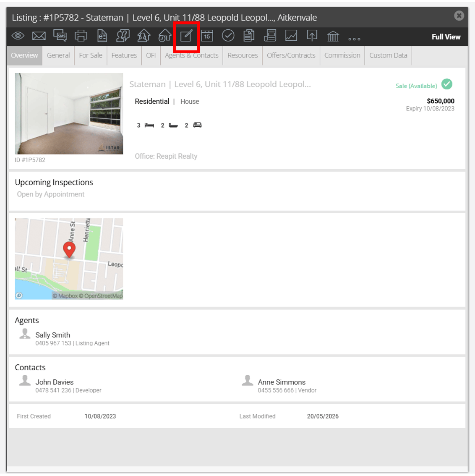Image resolution: width=475 pixels, height=476 pixels.
Task: Open the edit note pencil icon
Action: [x=186, y=36]
